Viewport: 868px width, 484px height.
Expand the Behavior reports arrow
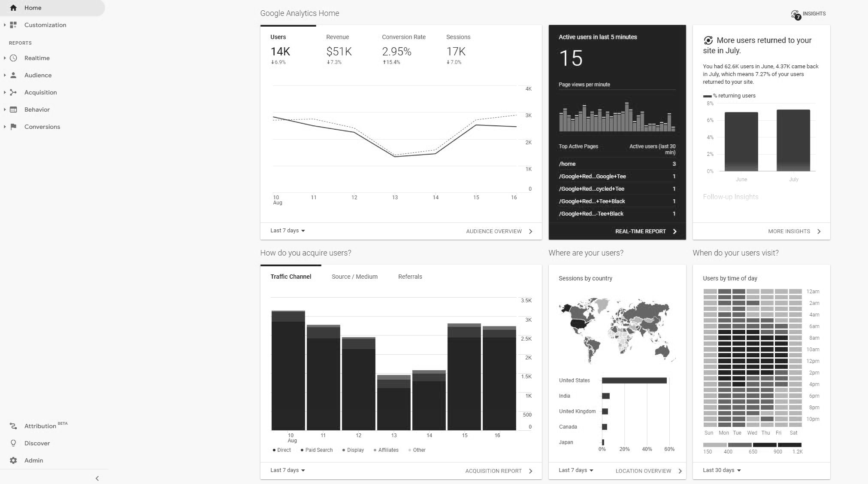[5, 110]
